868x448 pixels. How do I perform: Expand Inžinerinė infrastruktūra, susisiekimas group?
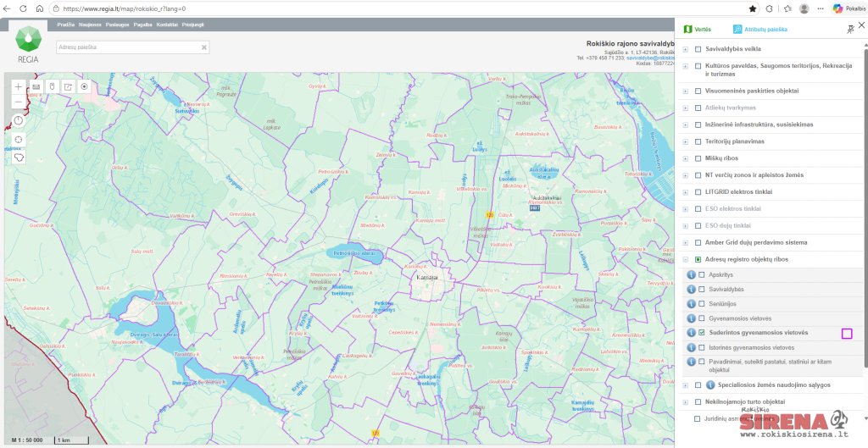click(685, 125)
